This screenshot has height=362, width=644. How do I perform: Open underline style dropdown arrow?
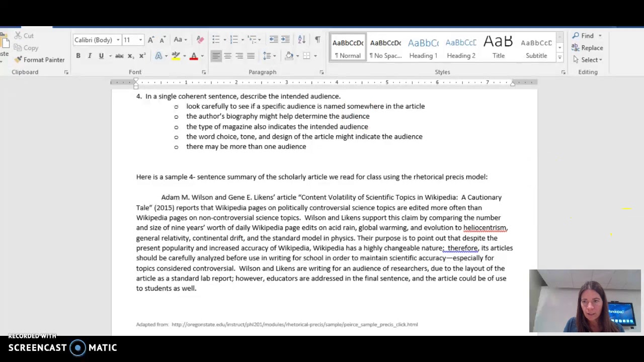pos(110,56)
